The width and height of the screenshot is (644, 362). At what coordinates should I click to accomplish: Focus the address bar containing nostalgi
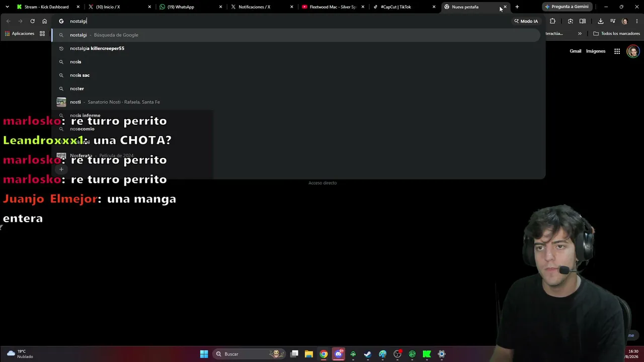[x=282, y=21]
